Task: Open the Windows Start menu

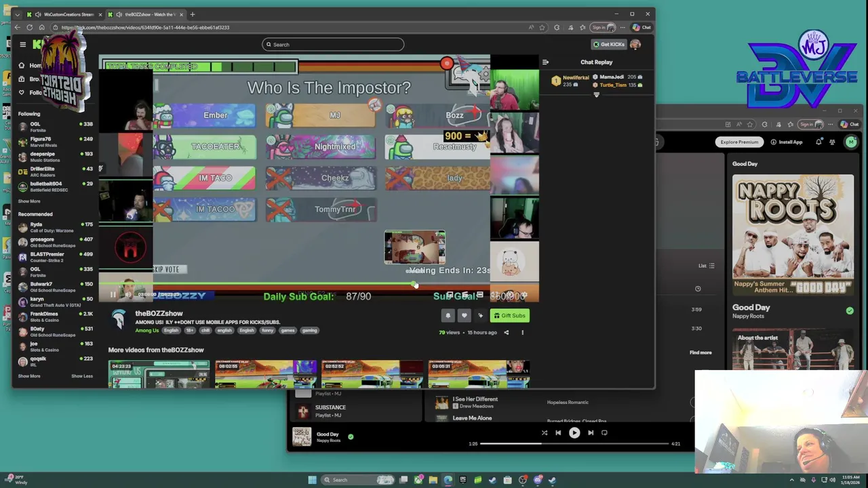Action: [x=312, y=480]
